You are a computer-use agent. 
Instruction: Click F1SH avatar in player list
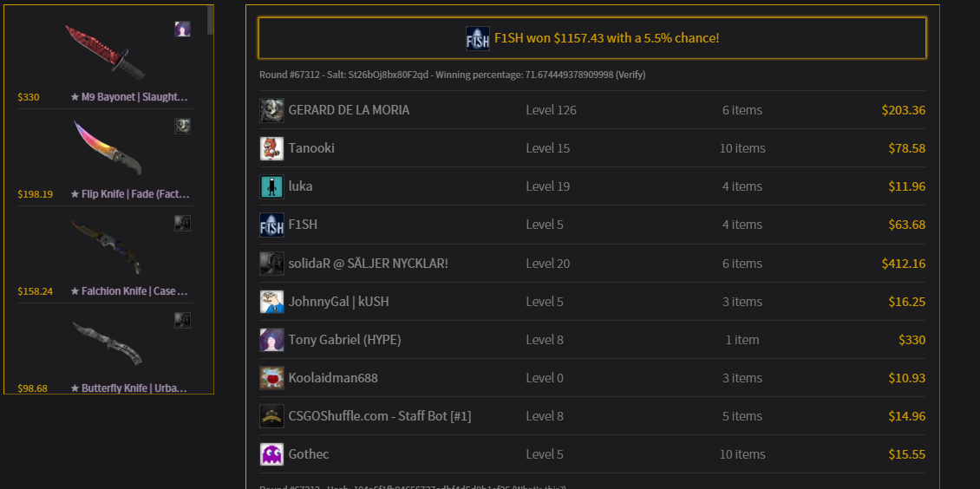pos(271,225)
